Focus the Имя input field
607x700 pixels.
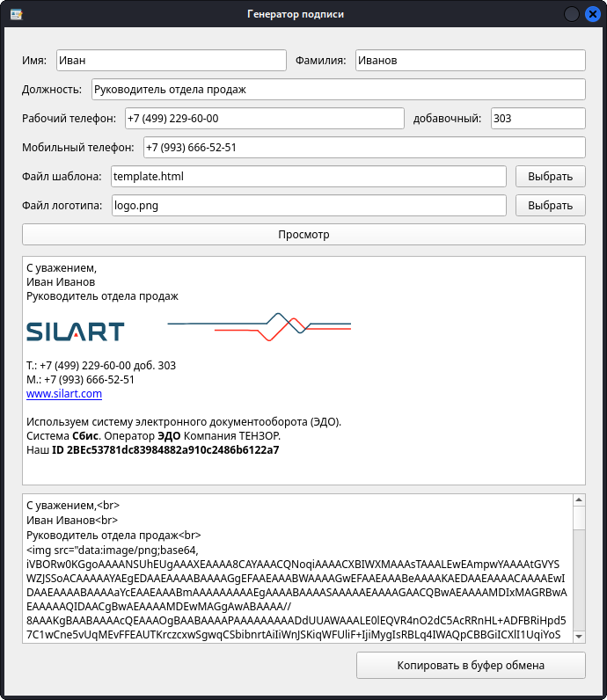click(x=171, y=60)
